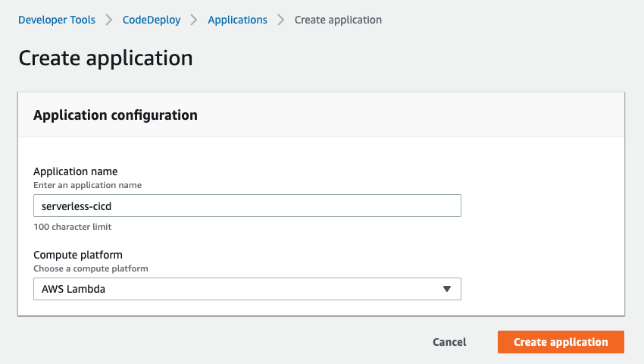Click the 'Choose a compute platform' description

click(x=91, y=268)
